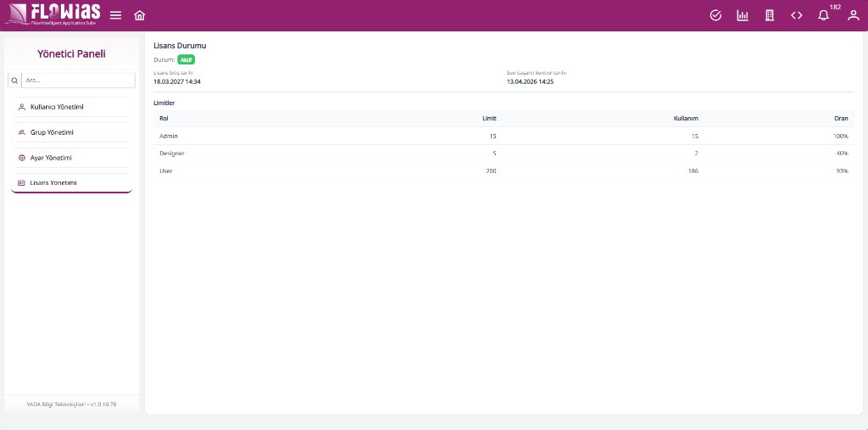Click the Limitler section label
Screen dimensions: 868x430
[x=164, y=103]
